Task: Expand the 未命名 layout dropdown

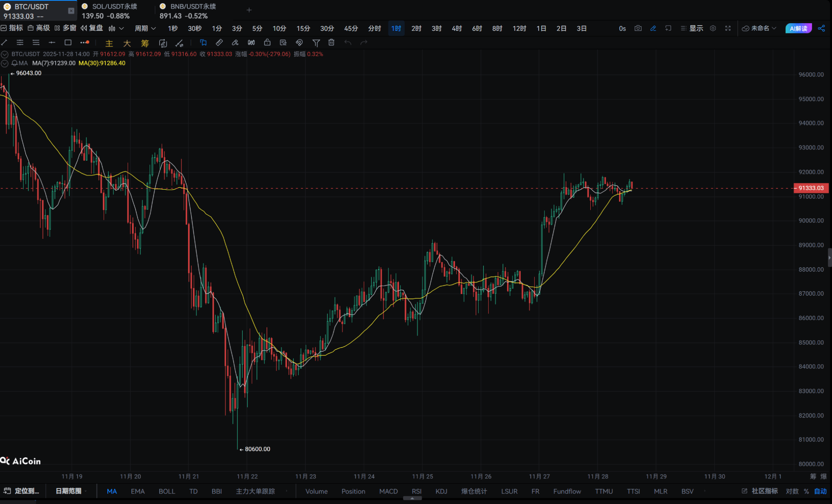Action: [759, 28]
